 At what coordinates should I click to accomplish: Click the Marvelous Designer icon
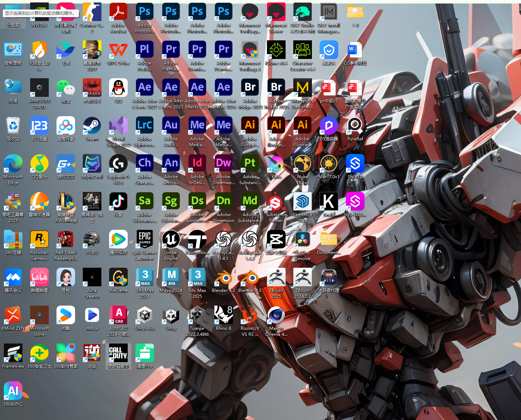[x=302, y=94]
